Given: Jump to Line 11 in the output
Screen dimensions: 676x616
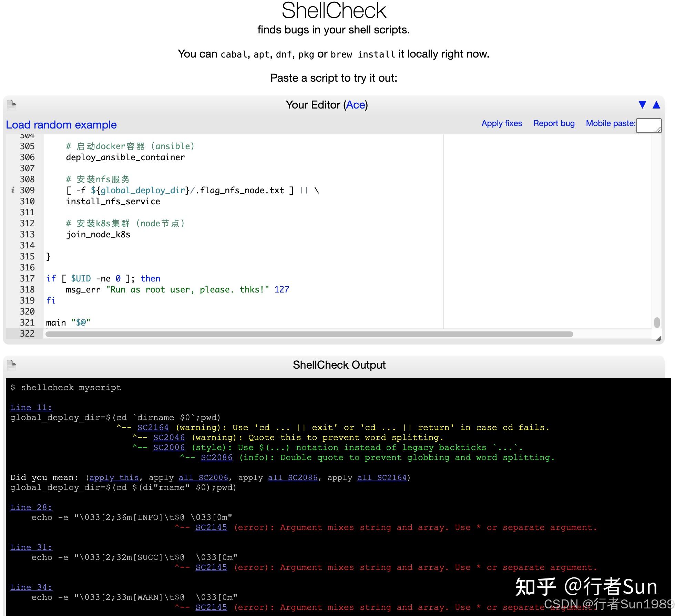Looking at the screenshot, I should click(31, 407).
